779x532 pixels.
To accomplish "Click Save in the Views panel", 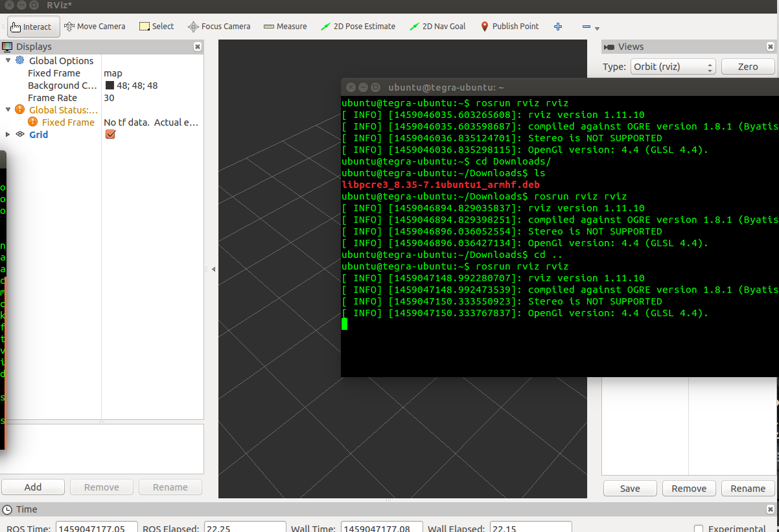I will coord(630,489).
